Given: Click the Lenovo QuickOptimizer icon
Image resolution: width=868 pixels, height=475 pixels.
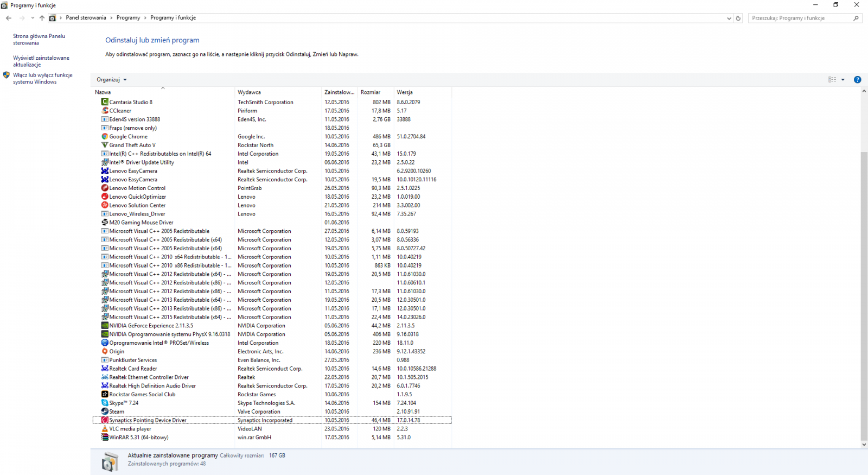Looking at the screenshot, I should (x=105, y=197).
